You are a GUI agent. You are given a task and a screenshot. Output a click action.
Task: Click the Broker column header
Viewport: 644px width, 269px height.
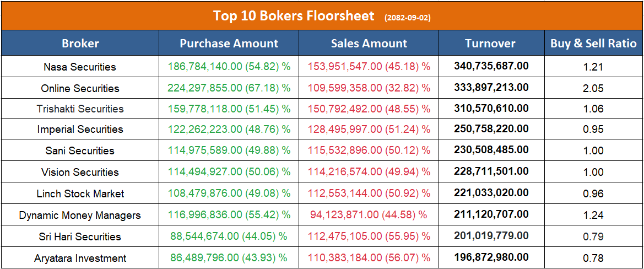80,44
